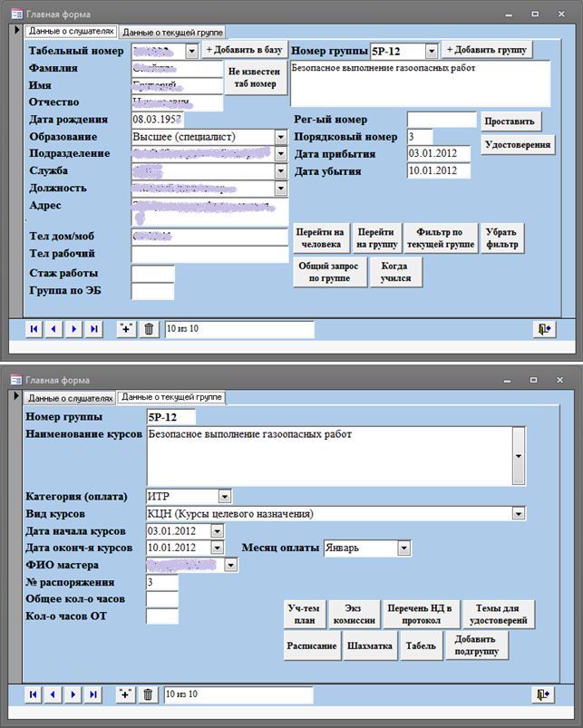
Task: Open Месяц оплаты dropdown
Action: point(404,548)
